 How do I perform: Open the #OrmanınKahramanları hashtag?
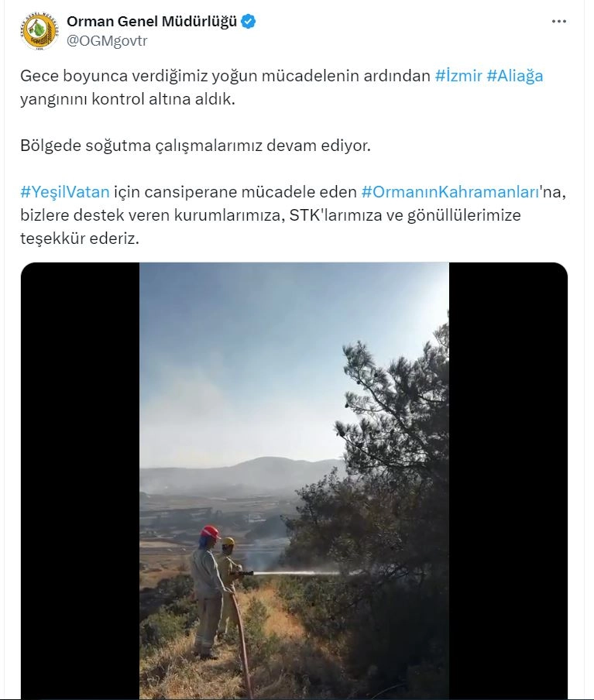[x=450, y=192]
